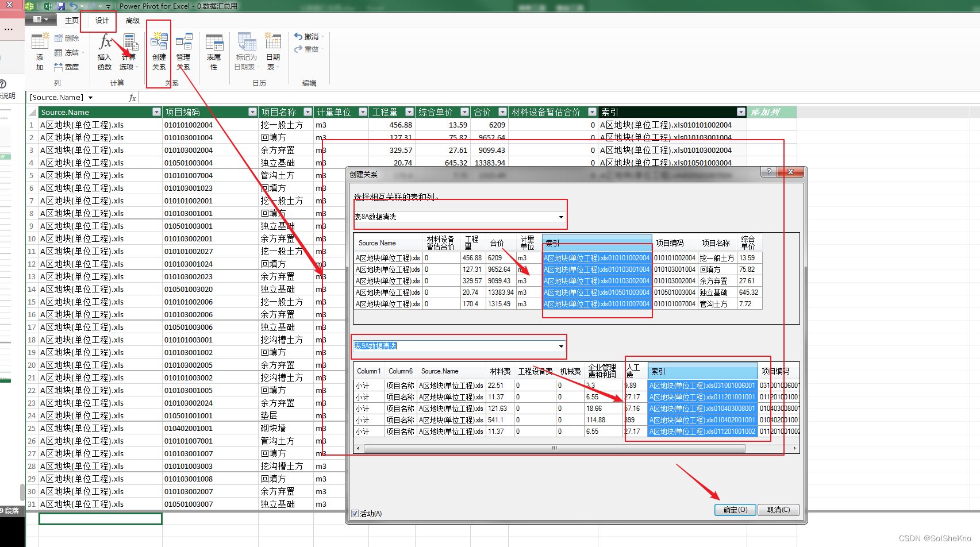Image resolution: width=980 pixels, height=547 pixels.
Task: Open Table Properties (表属性)
Action: pos(214,52)
